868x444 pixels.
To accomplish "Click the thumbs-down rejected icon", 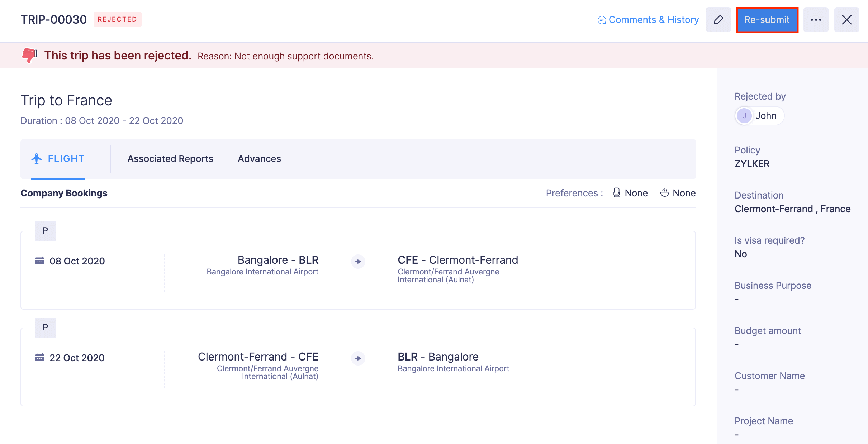I will point(29,56).
